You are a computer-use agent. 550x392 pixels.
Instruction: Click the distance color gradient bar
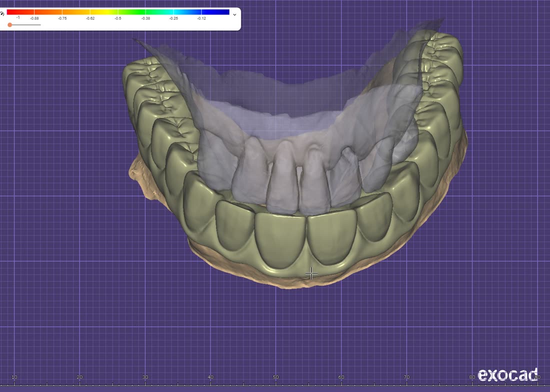tap(118, 12)
